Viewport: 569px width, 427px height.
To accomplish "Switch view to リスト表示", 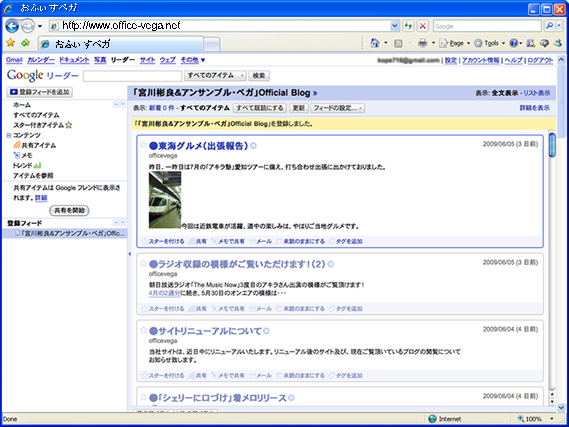I will point(536,93).
